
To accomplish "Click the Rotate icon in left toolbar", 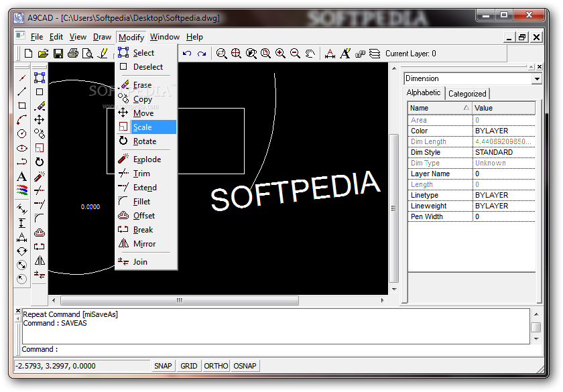I will pos(40,162).
